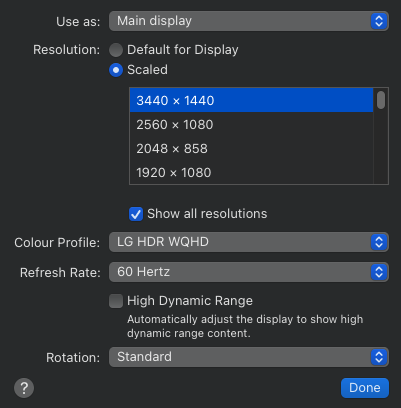Uncheck Show all resolutions checkbox
Image resolution: width=401 pixels, height=408 pixels.
136,214
